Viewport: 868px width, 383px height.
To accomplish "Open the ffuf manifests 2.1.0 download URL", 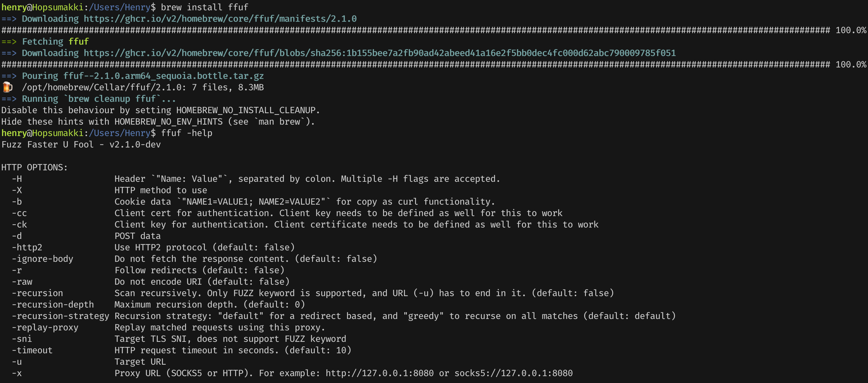I will pos(220,19).
